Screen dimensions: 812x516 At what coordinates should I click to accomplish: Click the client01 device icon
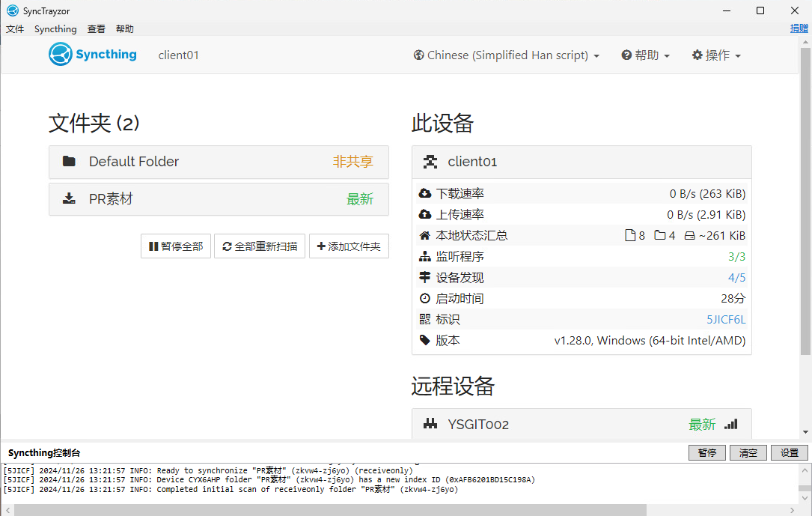[430, 162]
